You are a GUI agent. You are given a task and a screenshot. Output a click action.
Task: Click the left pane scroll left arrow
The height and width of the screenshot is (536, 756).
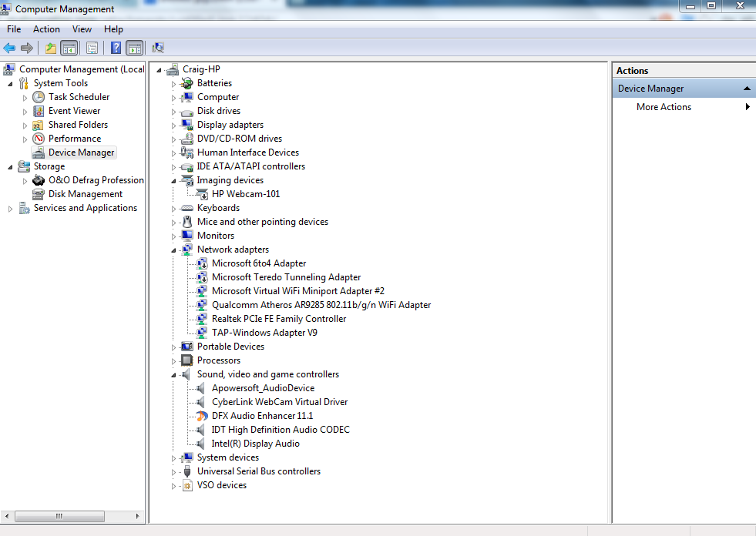point(6,516)
